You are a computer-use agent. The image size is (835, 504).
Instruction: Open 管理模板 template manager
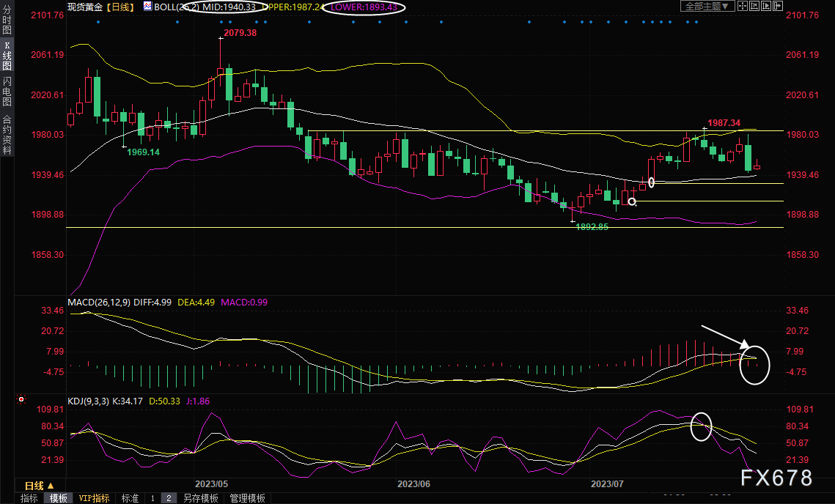248,498
